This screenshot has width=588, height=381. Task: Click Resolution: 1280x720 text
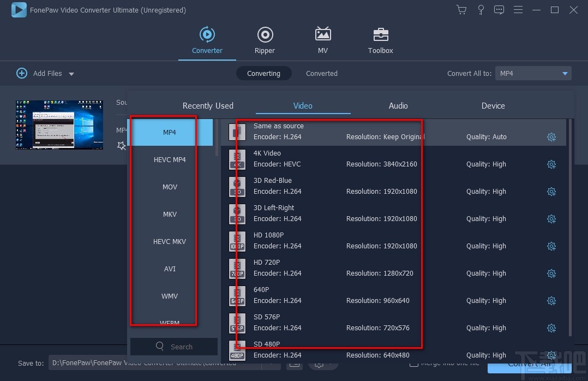[380, 273]
